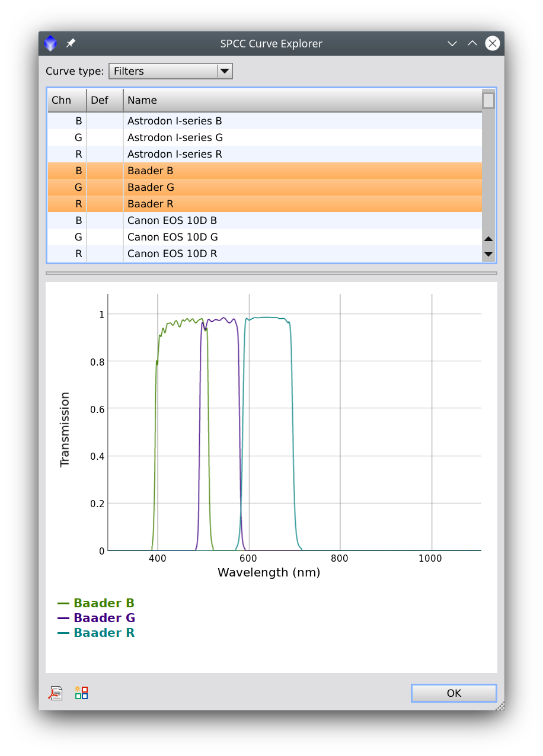Viewport: 543px width, 756px height.
Task: Export the graph as PDF
Action: (x=55, y=693)
